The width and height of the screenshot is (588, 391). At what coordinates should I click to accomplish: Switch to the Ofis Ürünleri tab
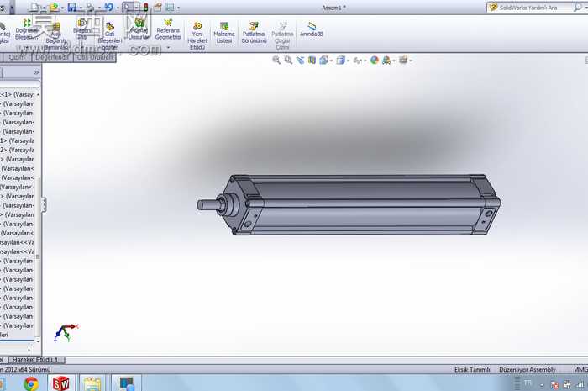tap(94, 57)
